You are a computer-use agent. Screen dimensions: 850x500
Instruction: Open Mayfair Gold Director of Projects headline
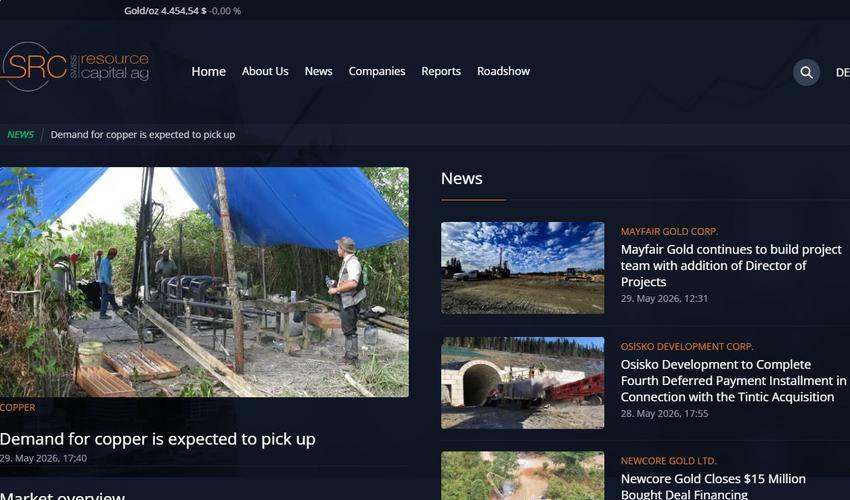pos(731,265)
